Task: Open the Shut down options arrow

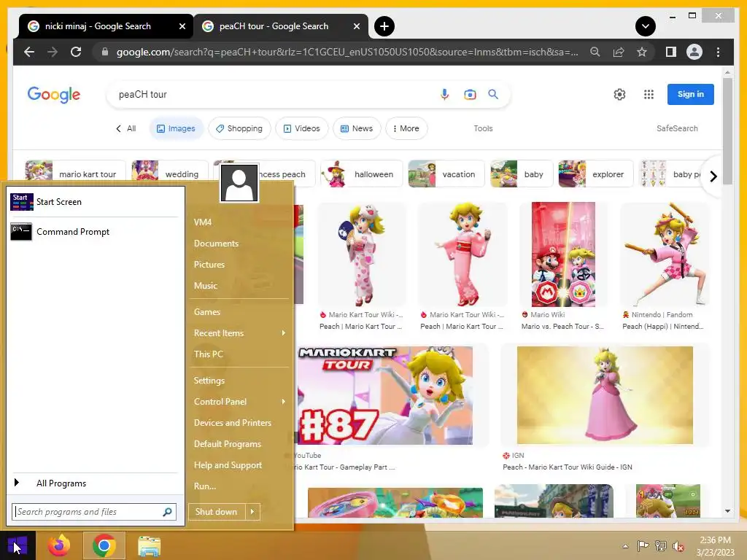Action: click(x=252, y=512)
